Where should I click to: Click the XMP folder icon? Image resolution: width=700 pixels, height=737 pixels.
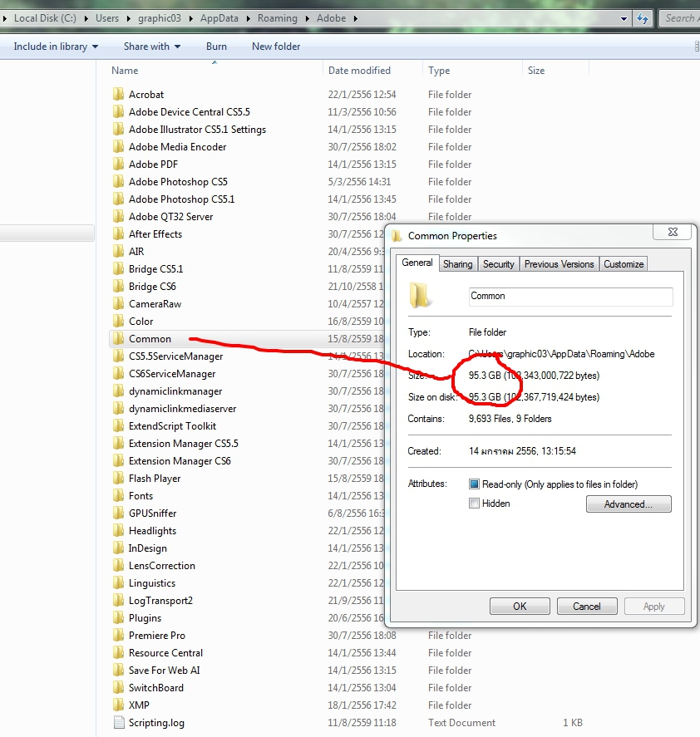(x=119, y=705)
